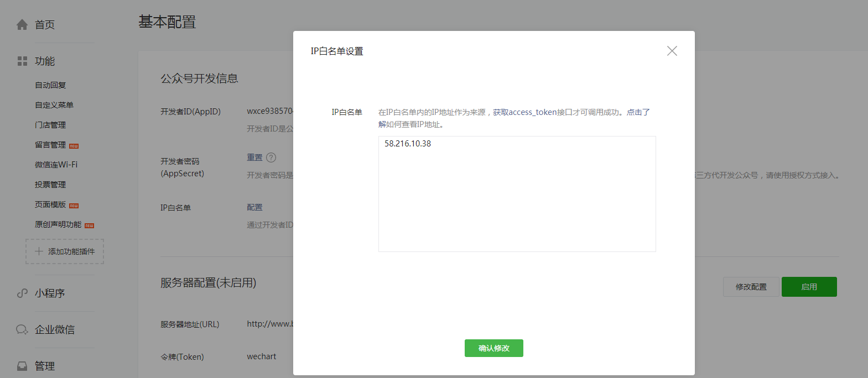This screenshot has height=378, width=868.
Task: Close the IP白名单设置 dialog with X
Action: [672, 51]
